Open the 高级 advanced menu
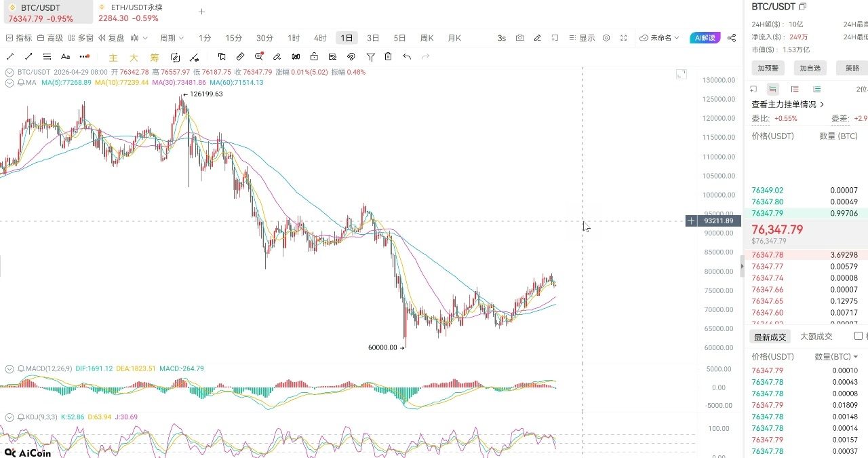This screenshot has height=458, width=868. [50, 38]
